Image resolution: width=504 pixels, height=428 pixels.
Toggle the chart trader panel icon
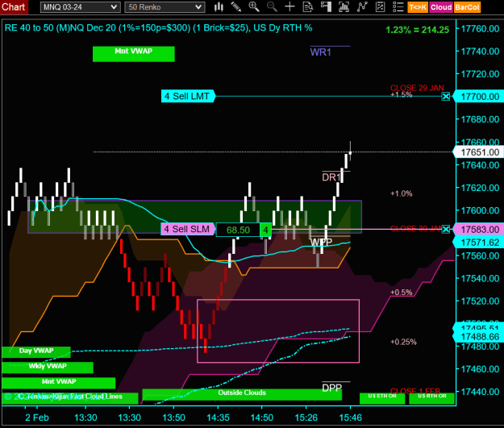click(x=326, y=6)
